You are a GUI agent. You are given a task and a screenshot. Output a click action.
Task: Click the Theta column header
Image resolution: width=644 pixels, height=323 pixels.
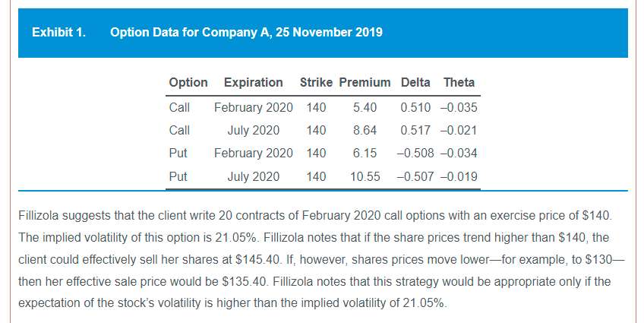pyautogui.click(x=459, y=83)
